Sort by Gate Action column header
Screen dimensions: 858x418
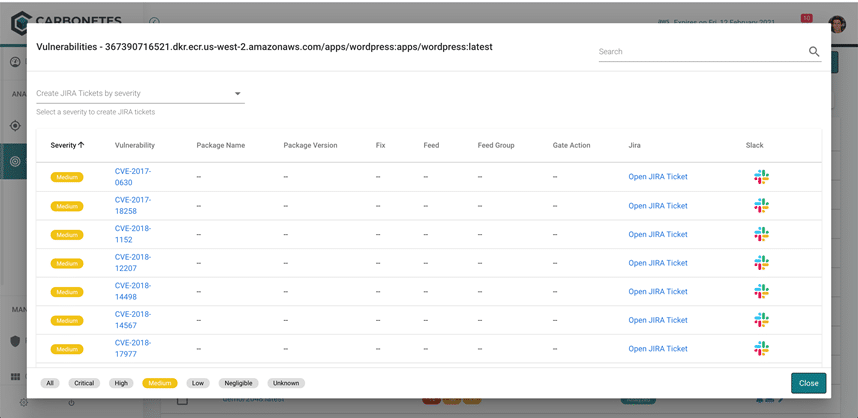pyautogui.click(x=571, y=146)
